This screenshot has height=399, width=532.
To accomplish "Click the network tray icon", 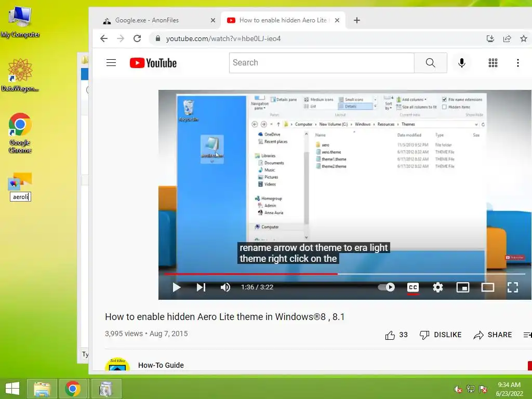I will click(x=471, y=389).
